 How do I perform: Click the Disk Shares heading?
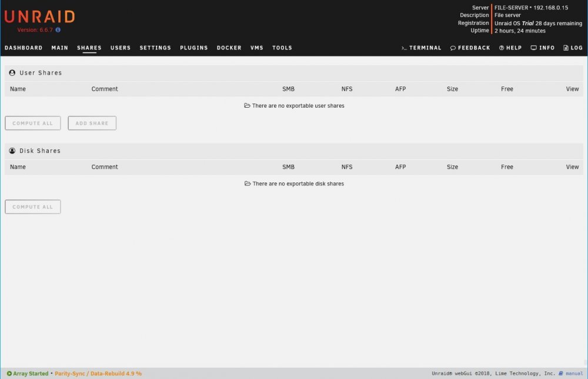40,151
